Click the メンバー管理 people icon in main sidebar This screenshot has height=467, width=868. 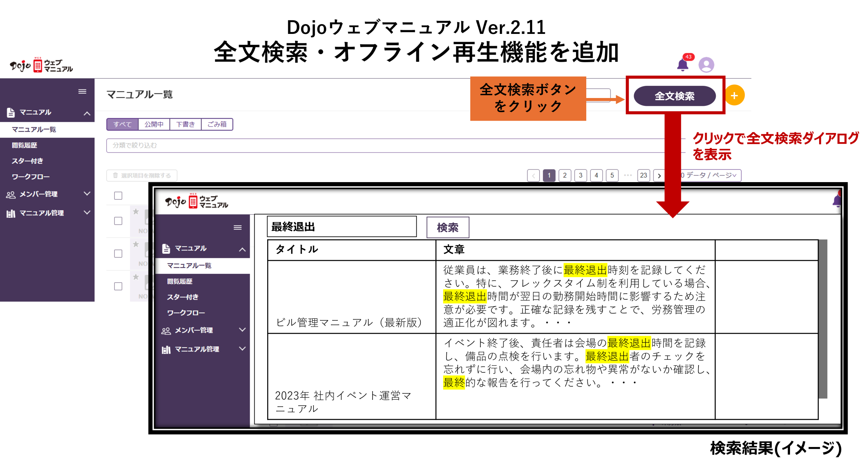coord(11,194)
